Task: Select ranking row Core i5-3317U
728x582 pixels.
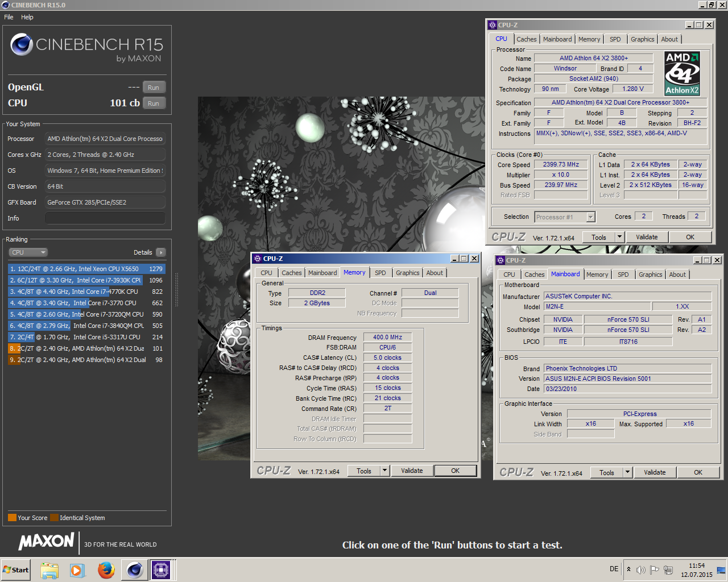Action: (x=86, y=337)
